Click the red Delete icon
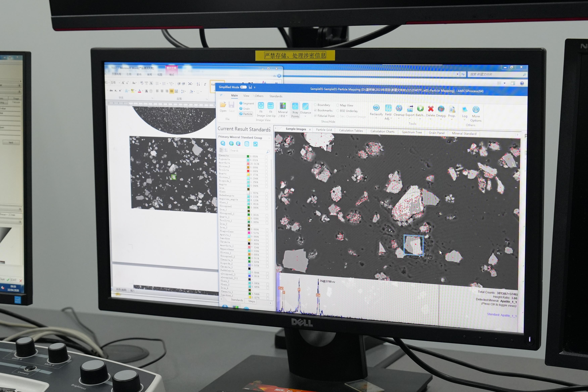This screenshot has height=392, width=588. point(430,109)
